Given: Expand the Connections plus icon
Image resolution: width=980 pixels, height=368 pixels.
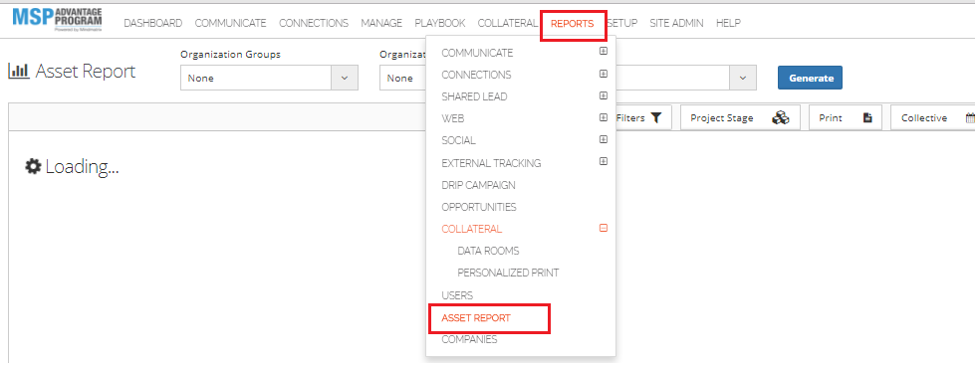Looking at the screenshot, I should (x=604, y=74).
